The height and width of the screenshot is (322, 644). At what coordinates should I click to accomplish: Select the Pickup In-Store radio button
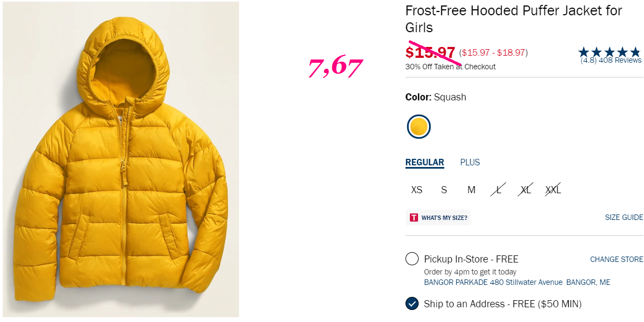tap(412, 259)
